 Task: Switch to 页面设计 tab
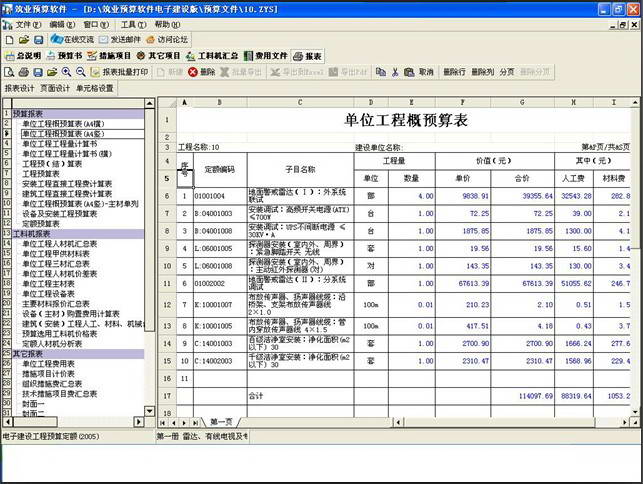55,88
